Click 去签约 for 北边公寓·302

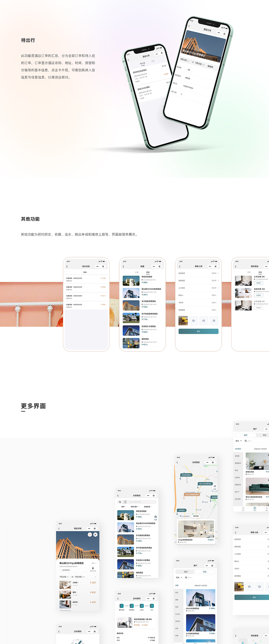(x=258, y=295)
